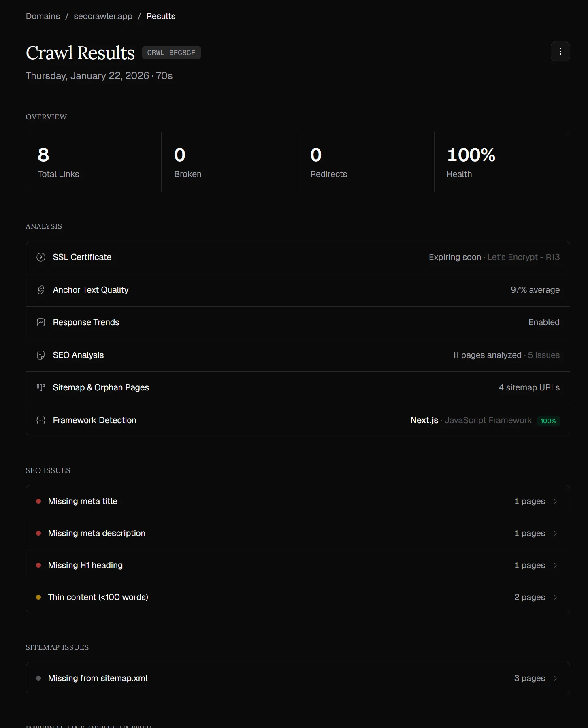The image size is (588, 728).
Task: Click the Redirects stat label
Action: tap(328, 174)
